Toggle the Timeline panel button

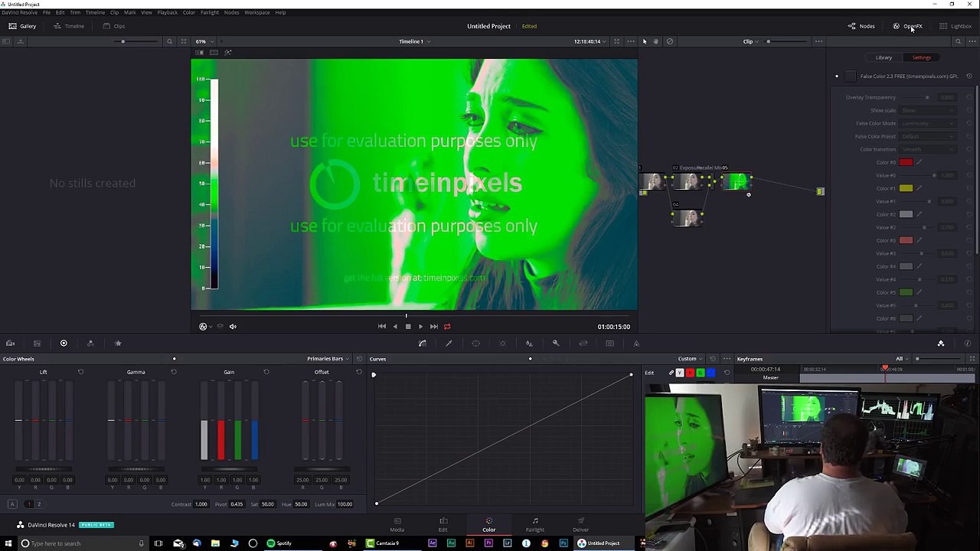tap(69, 26)
